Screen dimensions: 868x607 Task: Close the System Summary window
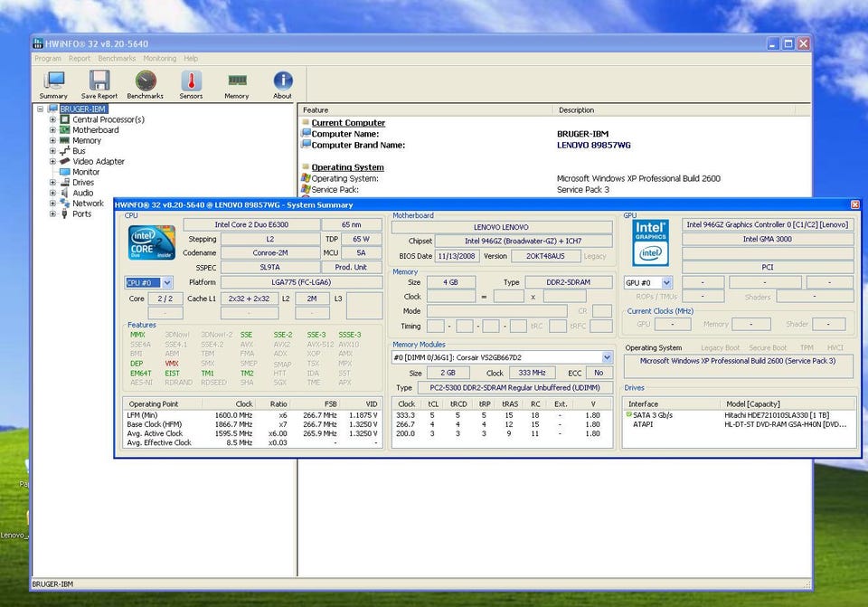click(855, 205)
